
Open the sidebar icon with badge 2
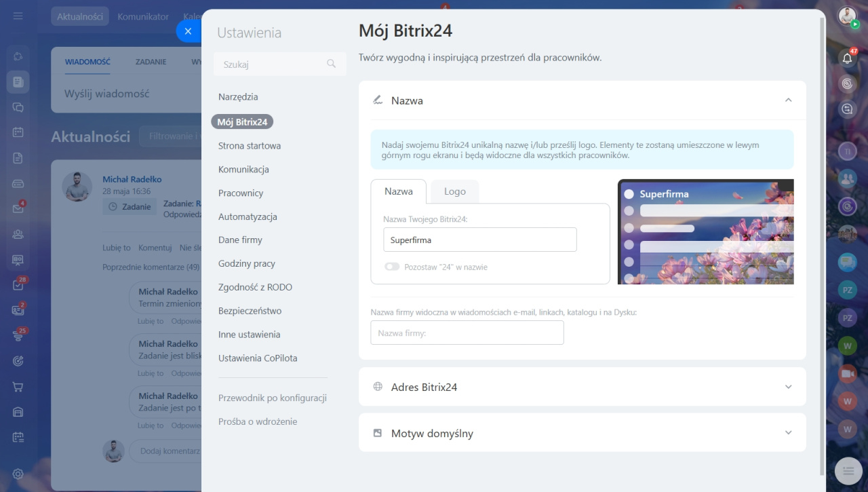(x=18, y=310)
